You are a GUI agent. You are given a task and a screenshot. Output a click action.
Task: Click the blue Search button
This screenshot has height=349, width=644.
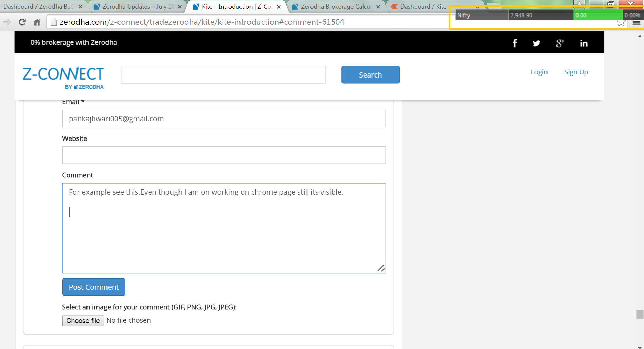[370, 75]
